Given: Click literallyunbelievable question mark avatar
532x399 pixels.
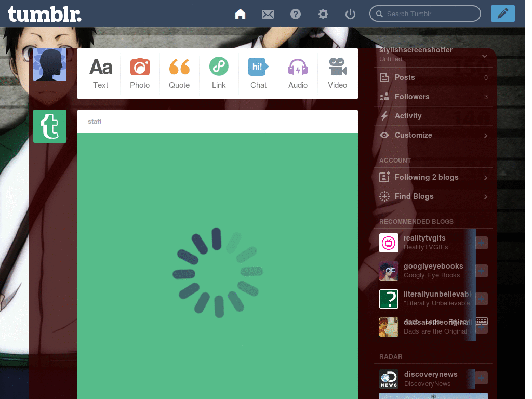Looking at the screenshot, I should click(389, 299).
